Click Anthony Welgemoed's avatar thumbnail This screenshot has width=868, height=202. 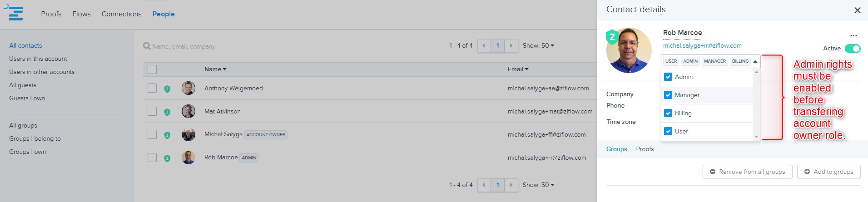(x=188, y=88)
